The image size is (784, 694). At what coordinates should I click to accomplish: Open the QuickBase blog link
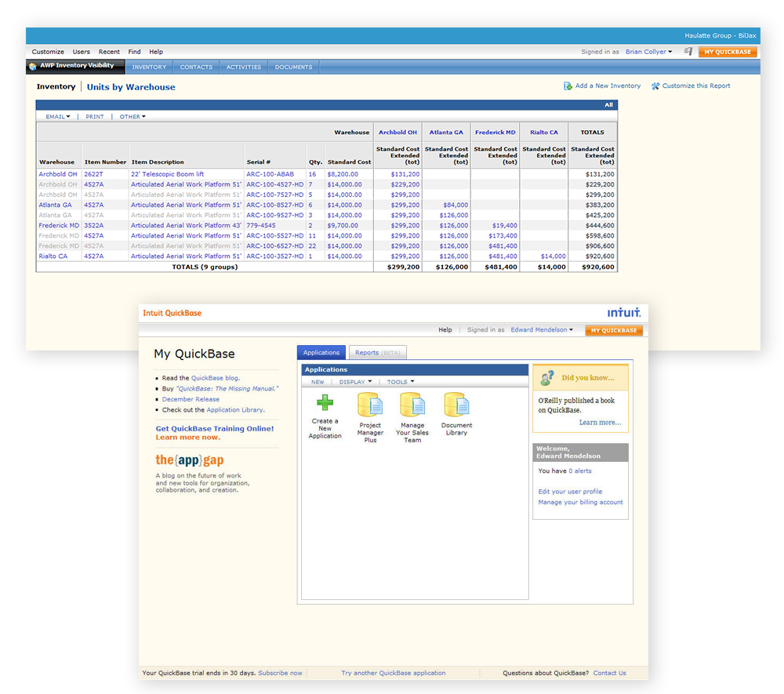pos(216,378)
